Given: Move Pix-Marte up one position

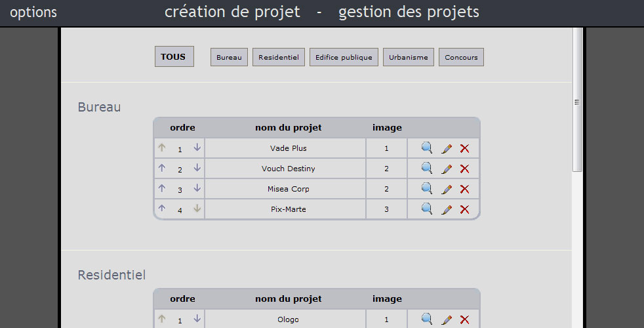Looking at the screenshot, I should (x=162, y=209).
